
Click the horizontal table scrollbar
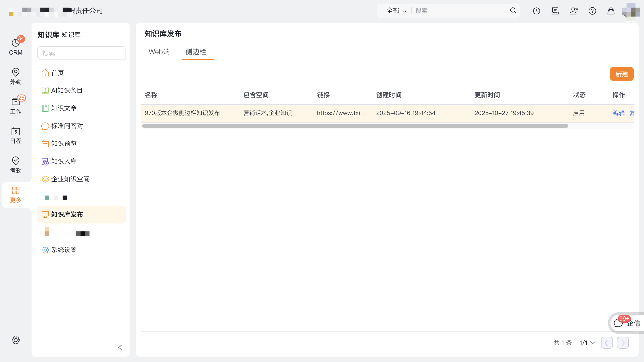[355, 126]
